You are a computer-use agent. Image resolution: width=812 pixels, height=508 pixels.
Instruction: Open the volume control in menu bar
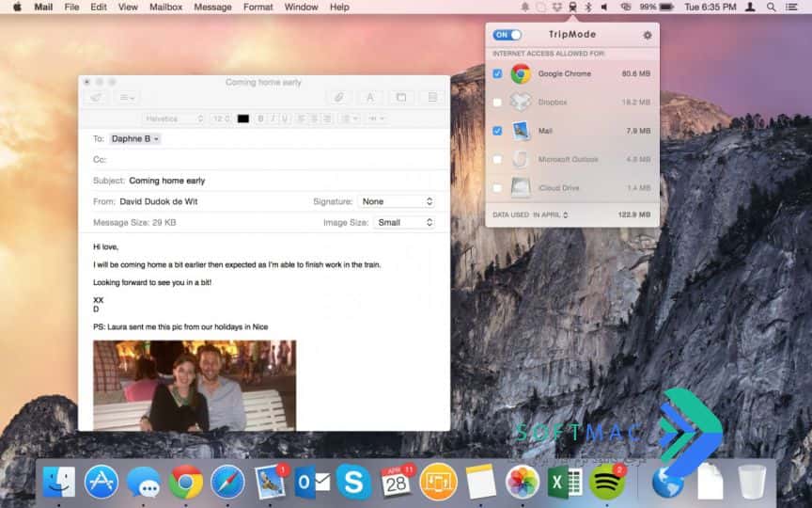point(604,7)
